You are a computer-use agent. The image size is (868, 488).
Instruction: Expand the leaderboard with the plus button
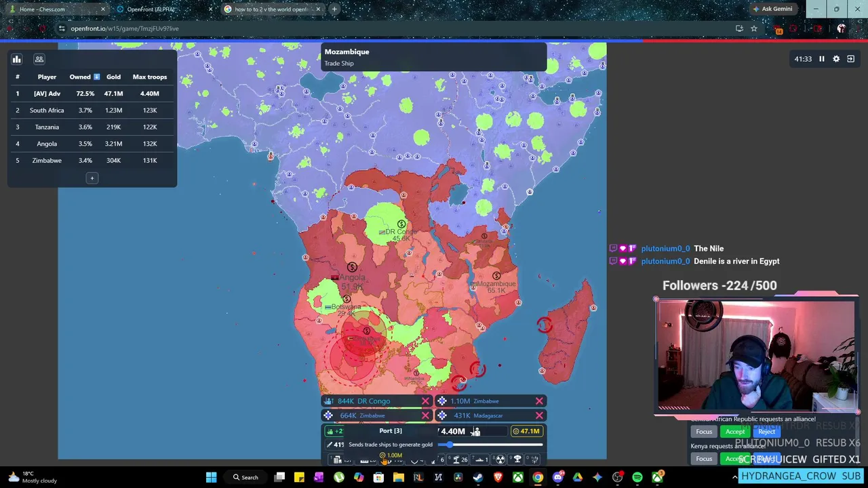[92, 178]
